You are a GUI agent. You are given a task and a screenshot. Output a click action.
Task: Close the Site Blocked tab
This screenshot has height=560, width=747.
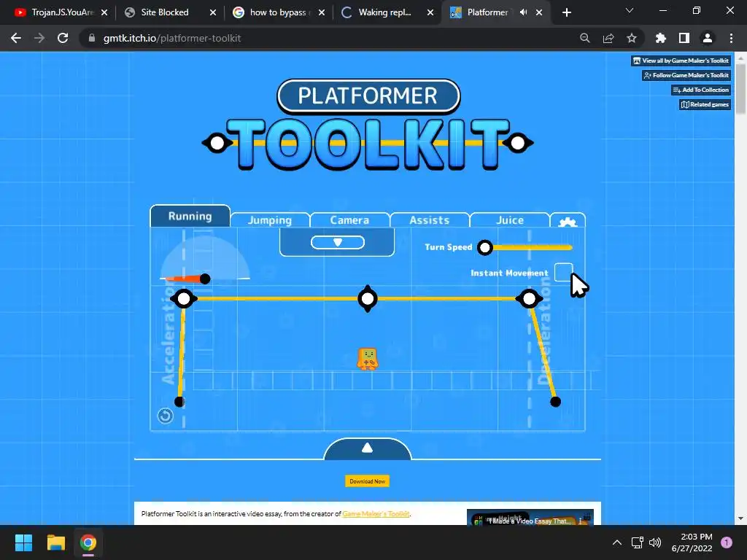click(213, 12)
